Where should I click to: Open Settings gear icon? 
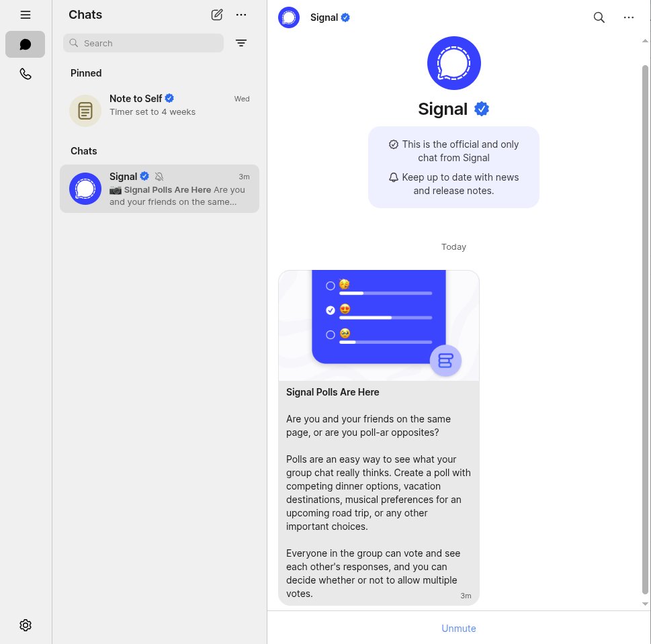click(26, 625)
